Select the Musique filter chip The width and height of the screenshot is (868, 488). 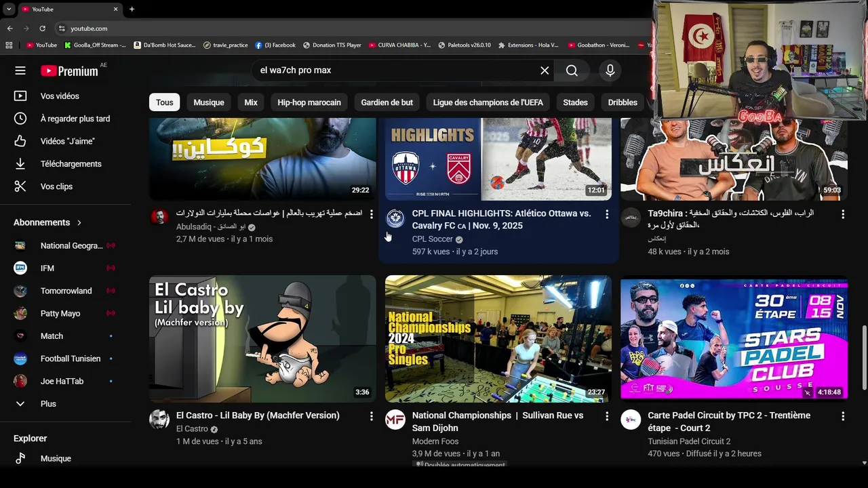coord(209,102)
